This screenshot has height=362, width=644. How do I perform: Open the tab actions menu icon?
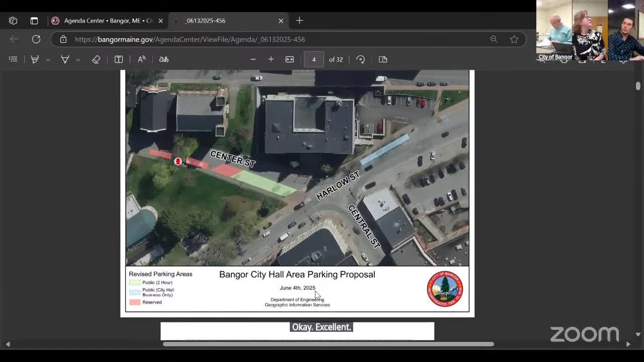click(34, 21)
